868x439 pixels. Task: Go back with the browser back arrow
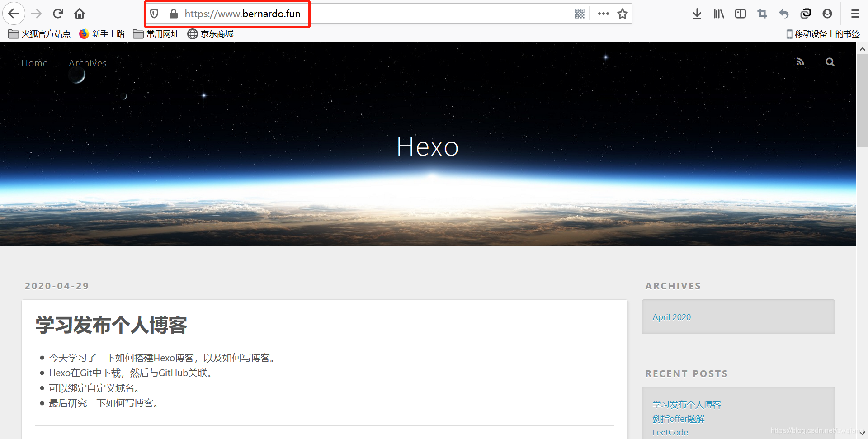click(14, 14)
